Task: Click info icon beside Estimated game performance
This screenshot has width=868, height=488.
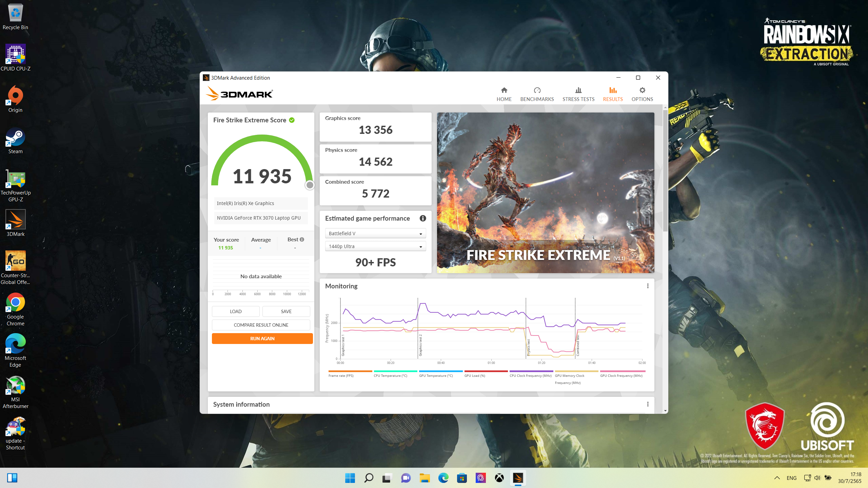Action: [x=422, y=218]
